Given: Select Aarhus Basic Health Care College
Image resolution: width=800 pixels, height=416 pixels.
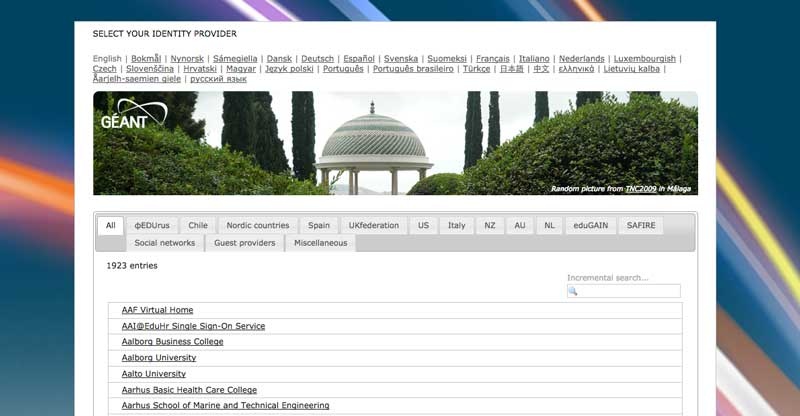Looking at the screenshot, I should pos(189,389).
